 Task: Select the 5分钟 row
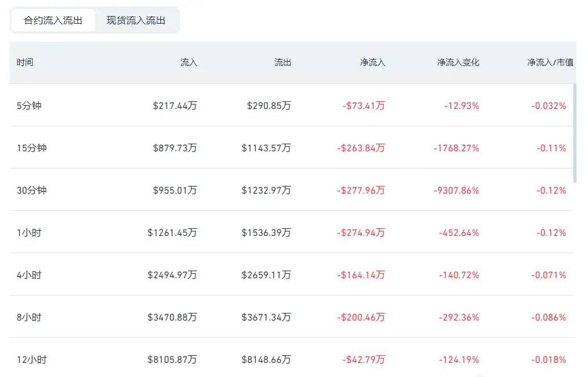click(x=291, y=105)
